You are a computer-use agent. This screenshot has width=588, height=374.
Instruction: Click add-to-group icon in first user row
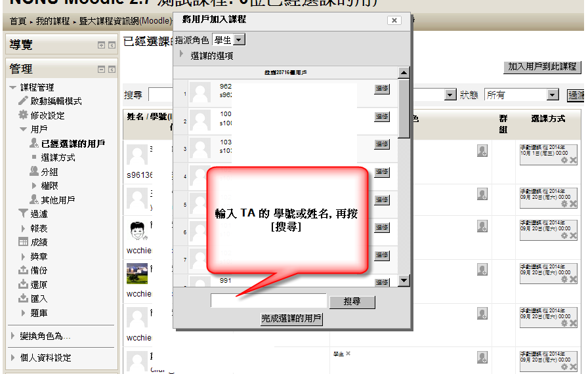tap(482, 151)
